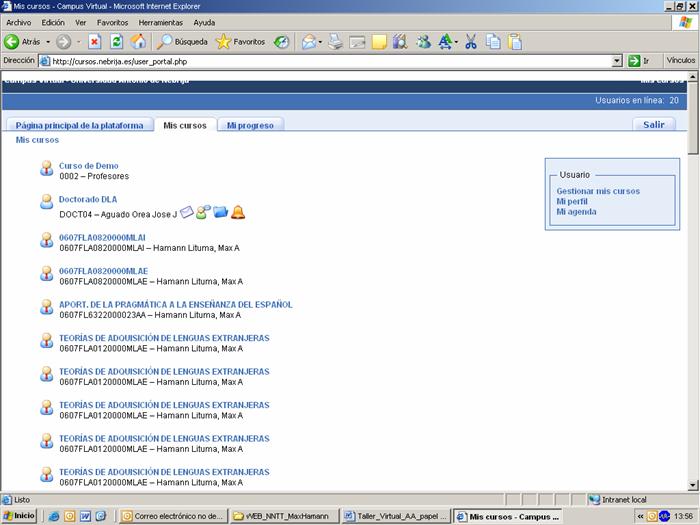Open the Archivo menu

click(x=19, y=22)
